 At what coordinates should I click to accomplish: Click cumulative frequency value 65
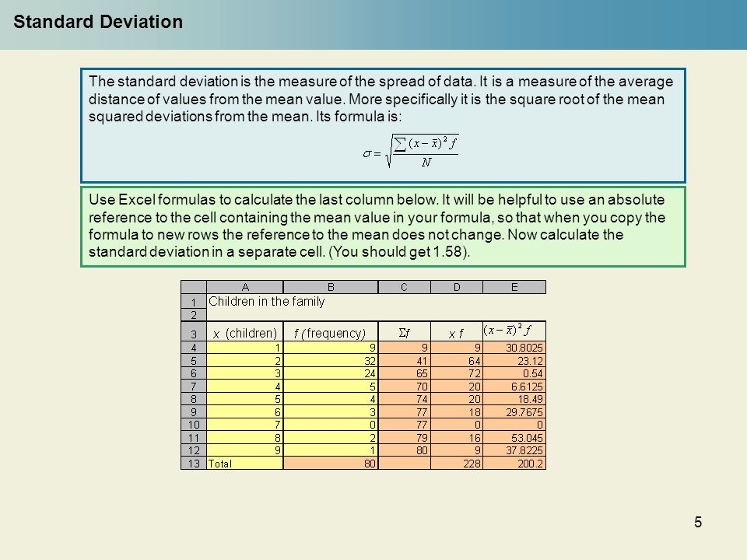[405, 373]
